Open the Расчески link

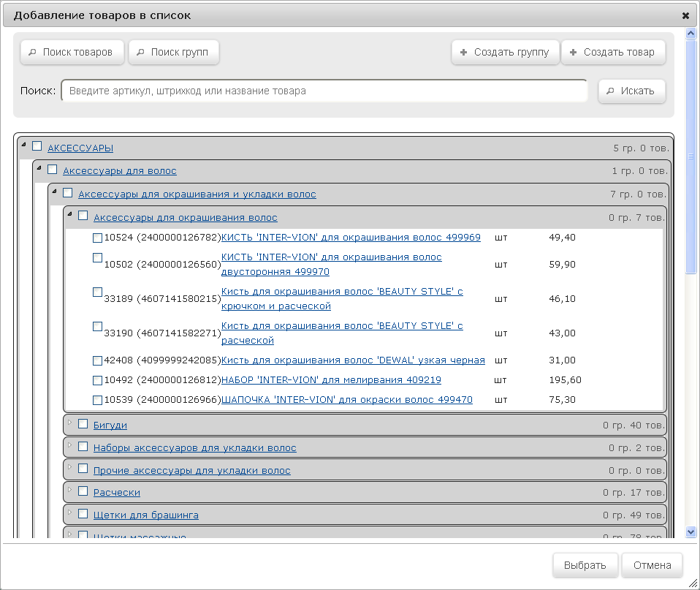116,493
